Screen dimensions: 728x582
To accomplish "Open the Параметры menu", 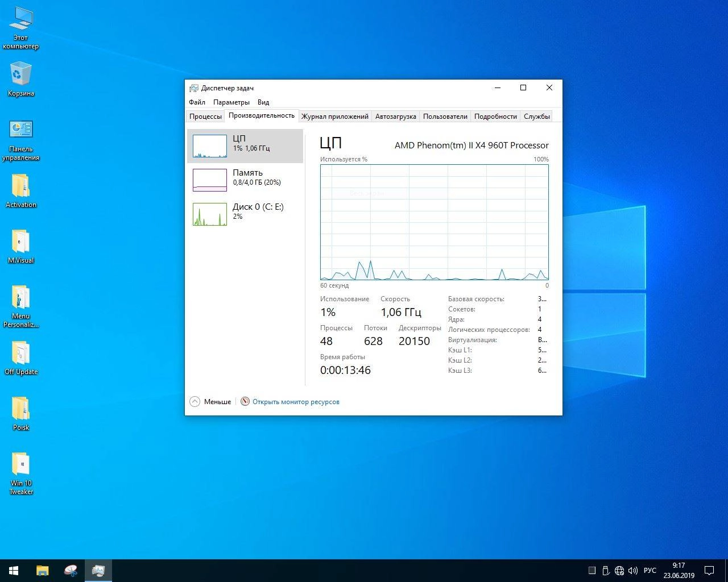I will (x=231, y=102).
